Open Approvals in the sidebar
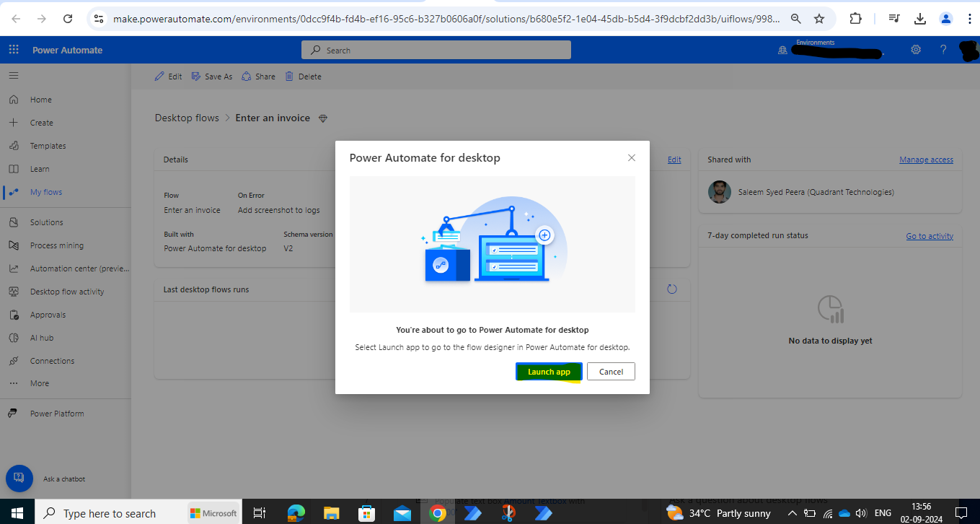This screenshot has height=524, width=980. tap(48, 315)
